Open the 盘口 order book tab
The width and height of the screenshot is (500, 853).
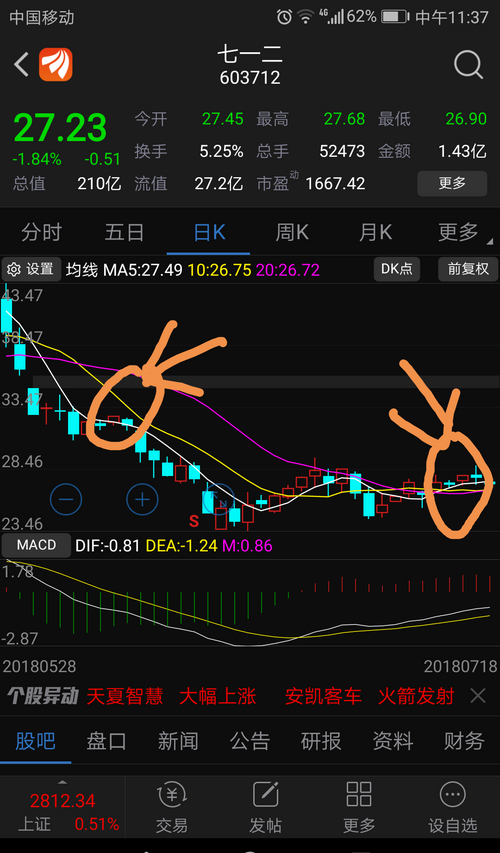tap(106, 741)
